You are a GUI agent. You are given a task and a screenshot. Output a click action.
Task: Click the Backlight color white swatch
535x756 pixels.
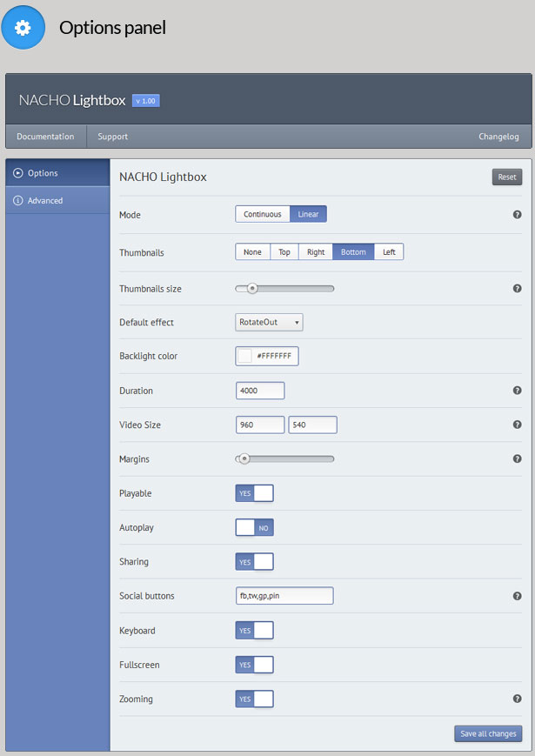pyautogui.click(x=245, y=356)
